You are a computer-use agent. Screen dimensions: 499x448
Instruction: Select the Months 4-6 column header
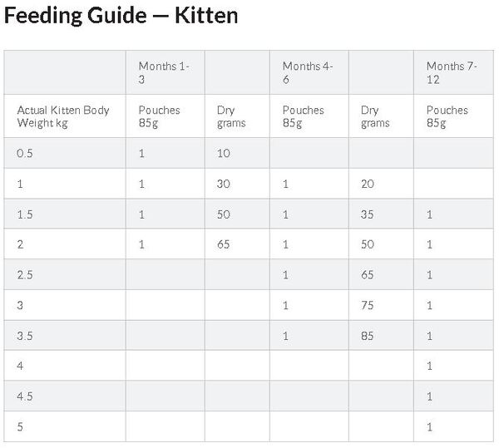[x=308, y=72]
